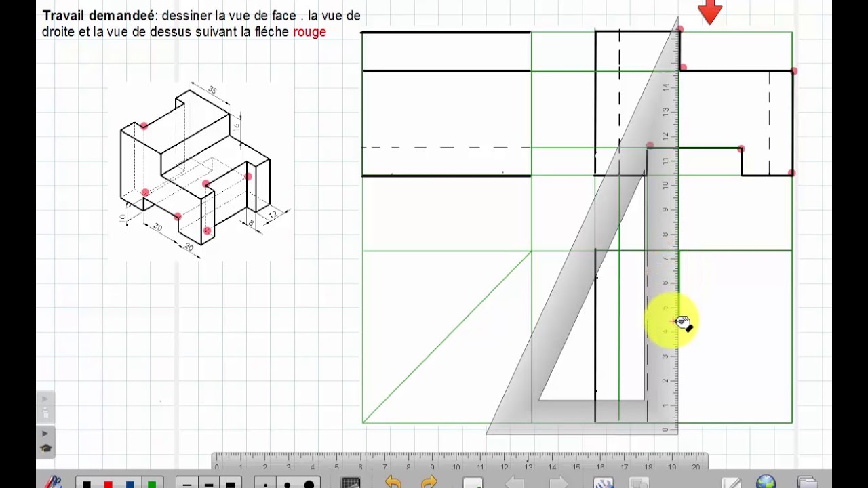868x488 pixels.
Task: Select the isometric part drawing image
Action: pyautogui.click(x=203, y=171)
